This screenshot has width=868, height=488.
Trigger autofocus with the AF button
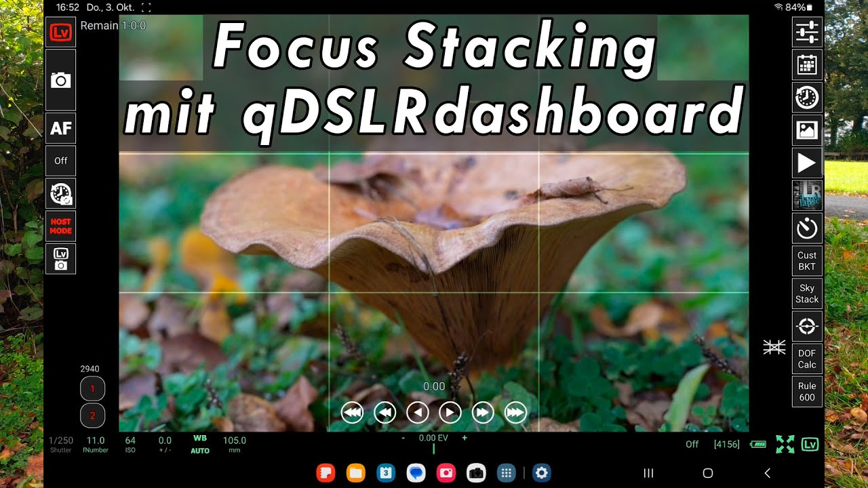(60, 128)
